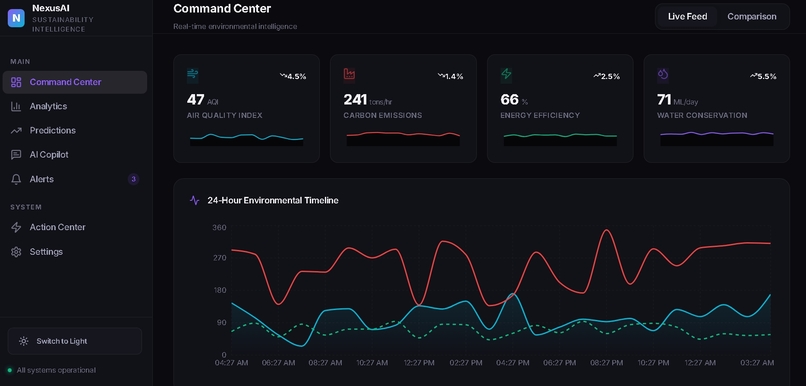Click the Command Center grid icon
The image size is (806, 386).
[16, 82]
